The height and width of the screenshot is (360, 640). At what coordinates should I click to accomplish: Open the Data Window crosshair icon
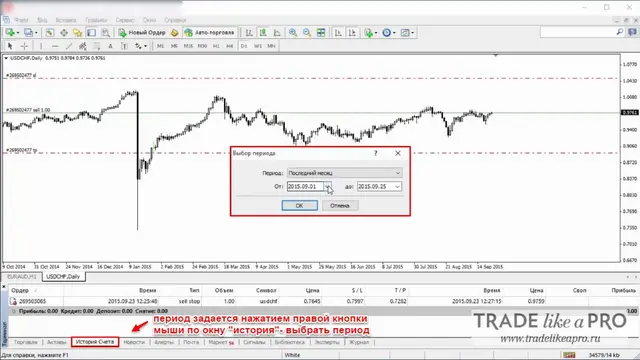[x=64, y=33]
